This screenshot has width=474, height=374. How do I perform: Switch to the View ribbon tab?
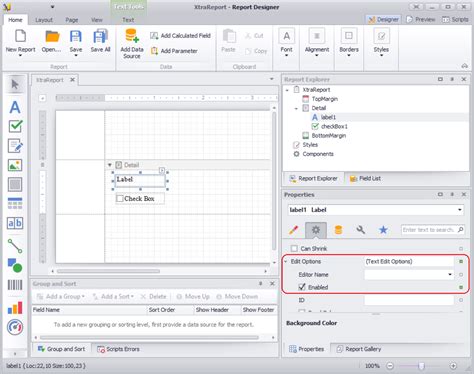point(97,20)
